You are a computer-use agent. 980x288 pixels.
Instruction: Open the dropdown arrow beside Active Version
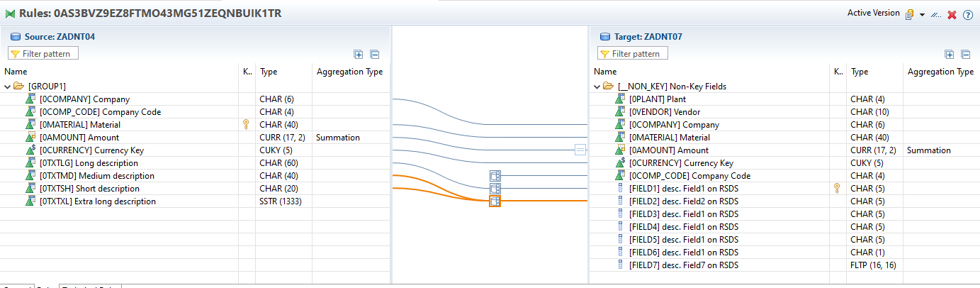tap(922, 15)
